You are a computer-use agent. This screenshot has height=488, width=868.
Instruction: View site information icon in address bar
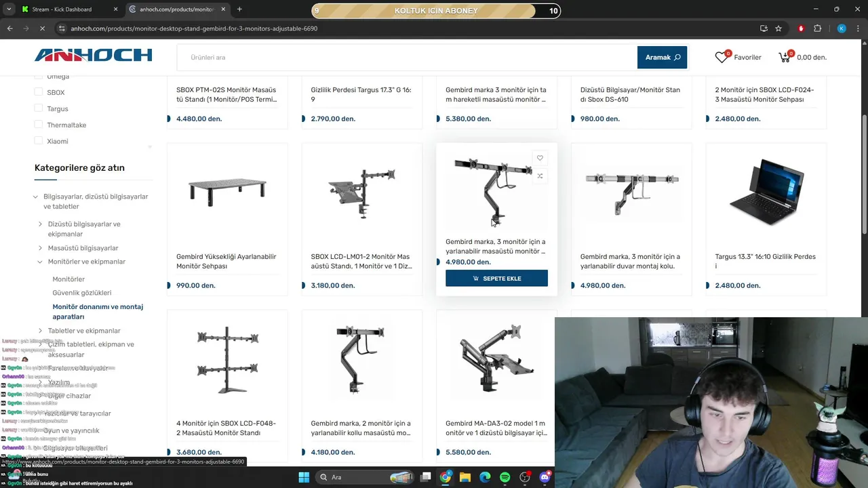(x=62, y=28)
